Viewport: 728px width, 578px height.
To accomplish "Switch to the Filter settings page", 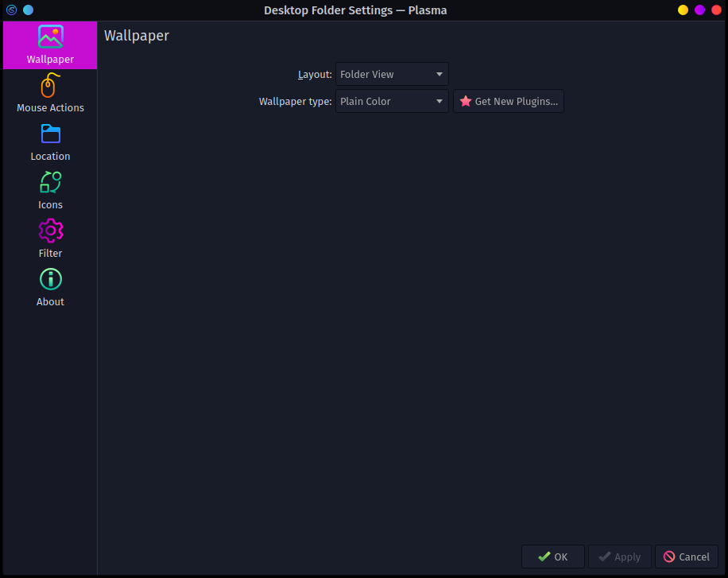I will point(50,239).
